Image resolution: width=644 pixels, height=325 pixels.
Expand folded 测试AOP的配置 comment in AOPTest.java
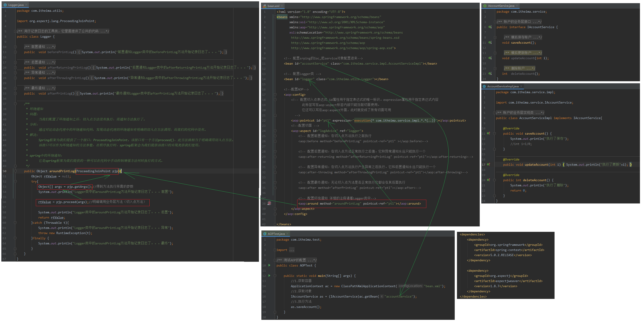pos(275,260)
